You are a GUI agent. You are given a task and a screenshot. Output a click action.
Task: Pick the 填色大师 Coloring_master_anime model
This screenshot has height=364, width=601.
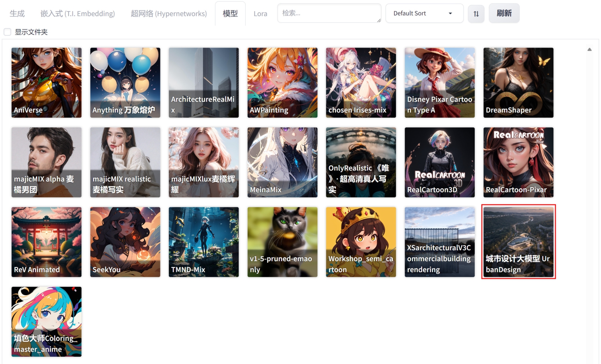(x=47, y=322)
